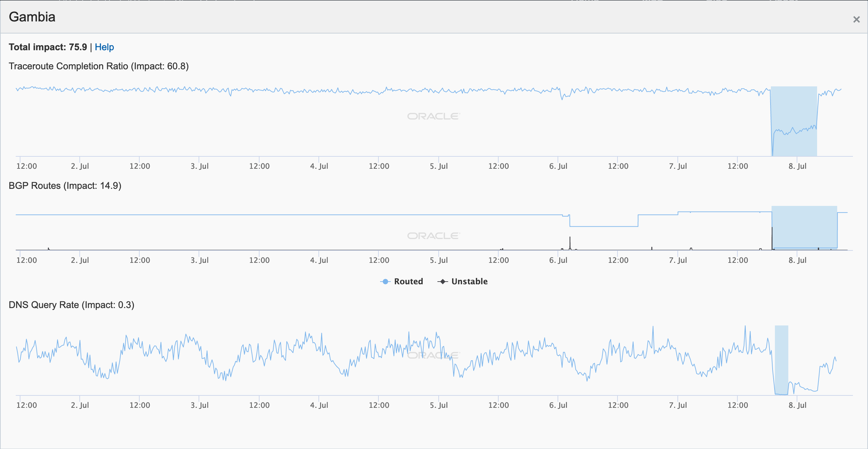Click the Total impact 75.9 text
The width and height of the screenshot is (868, 449).
(x=48, y=47)
